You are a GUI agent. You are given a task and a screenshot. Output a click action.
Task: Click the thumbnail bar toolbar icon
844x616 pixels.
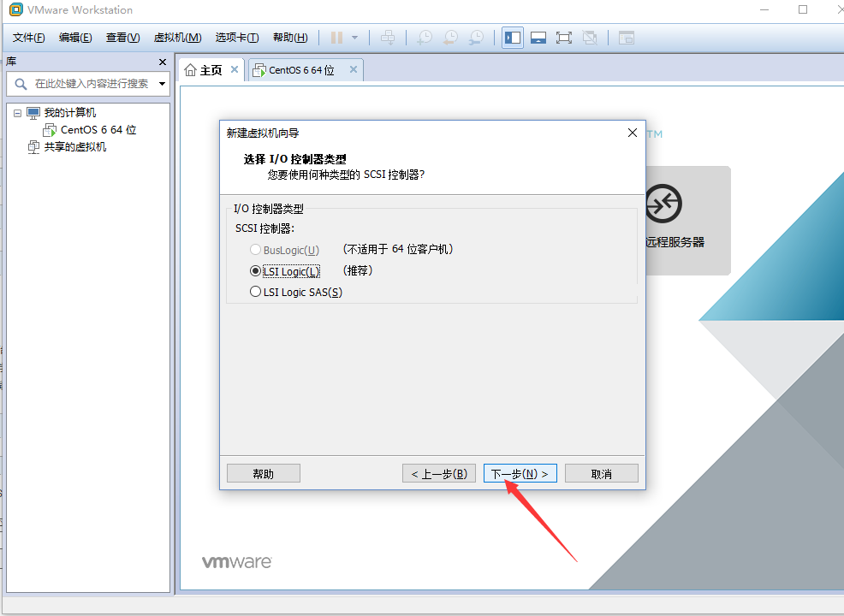point(538,38)
